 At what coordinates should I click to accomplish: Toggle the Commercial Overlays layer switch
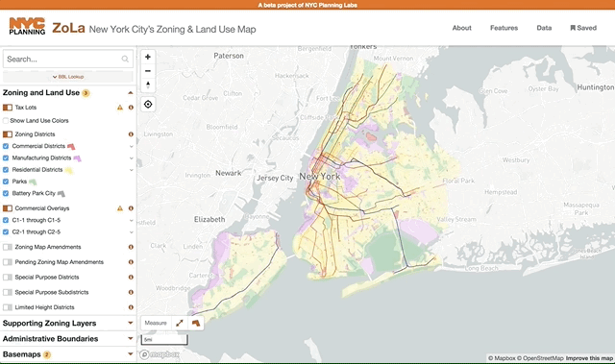8,208
